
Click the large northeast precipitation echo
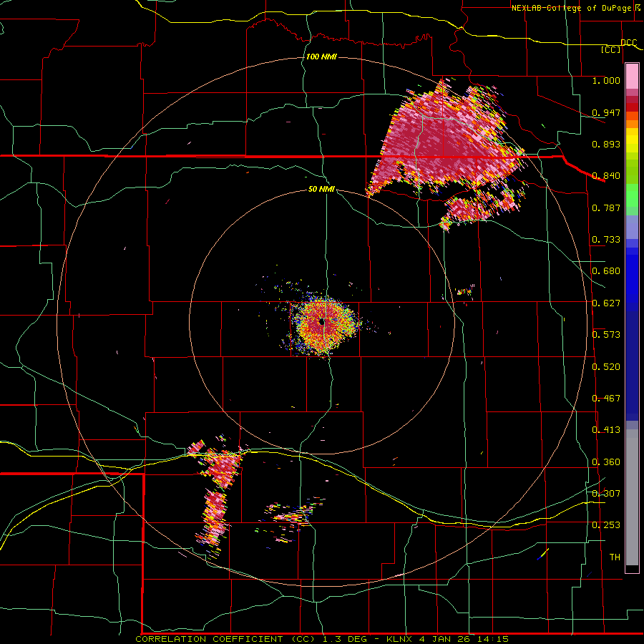point(446,144)
